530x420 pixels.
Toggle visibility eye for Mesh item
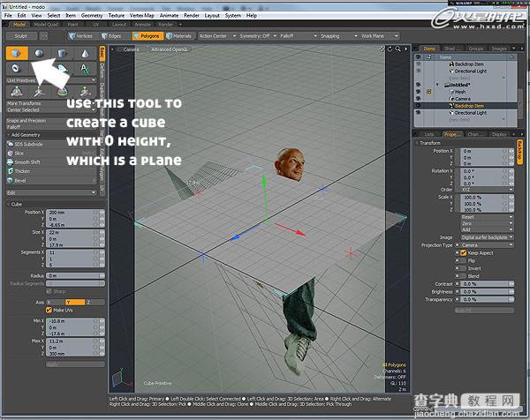coord(418,92)
